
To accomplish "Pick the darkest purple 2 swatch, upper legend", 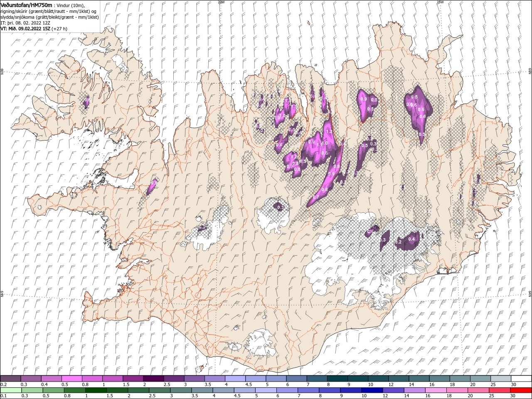I will [x=153, y=379].
